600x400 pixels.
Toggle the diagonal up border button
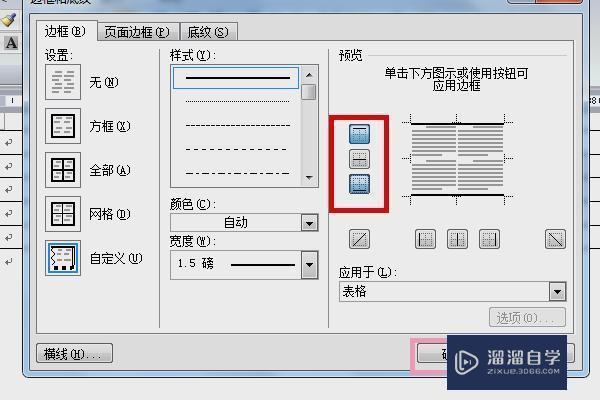coord(359,239)
